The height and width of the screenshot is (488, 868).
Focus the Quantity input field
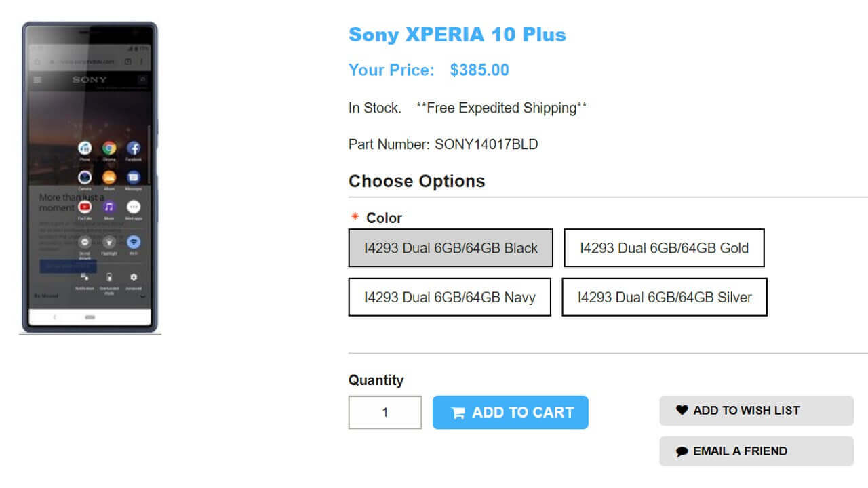tap(385, 412)
